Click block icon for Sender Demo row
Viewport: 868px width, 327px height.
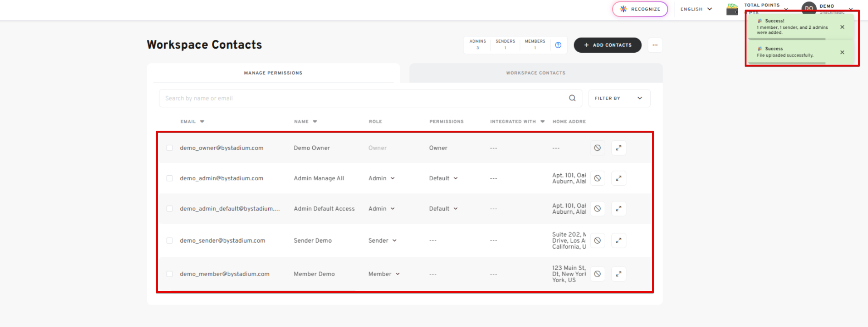click(597, 241)
